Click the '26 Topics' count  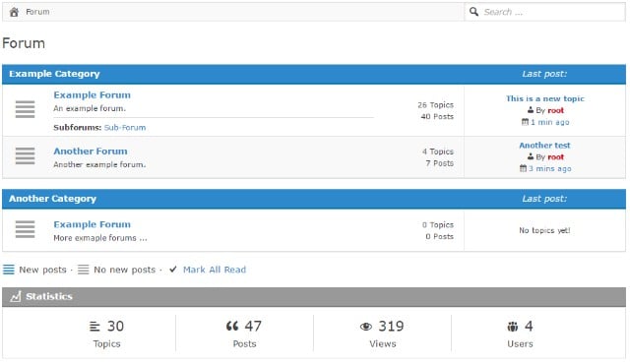coord(435,104)
